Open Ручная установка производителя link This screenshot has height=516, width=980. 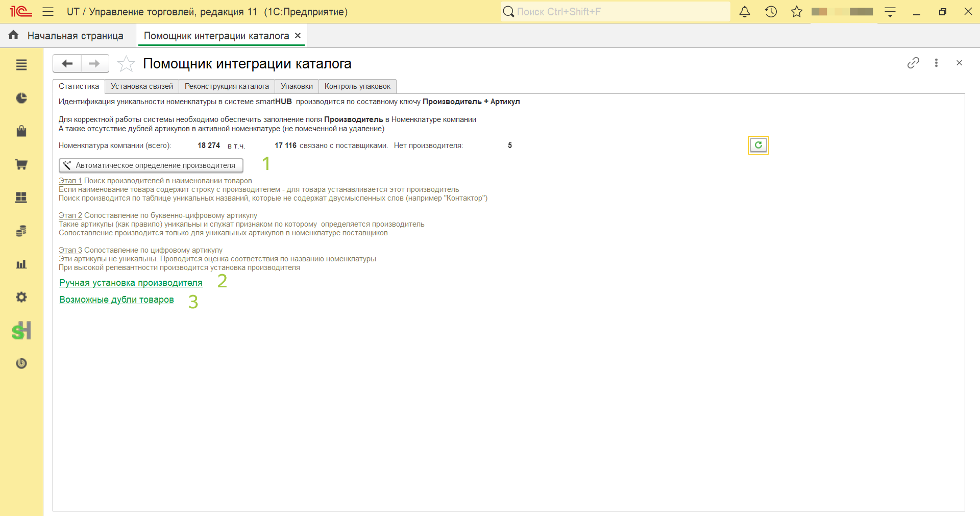point(131,283)
